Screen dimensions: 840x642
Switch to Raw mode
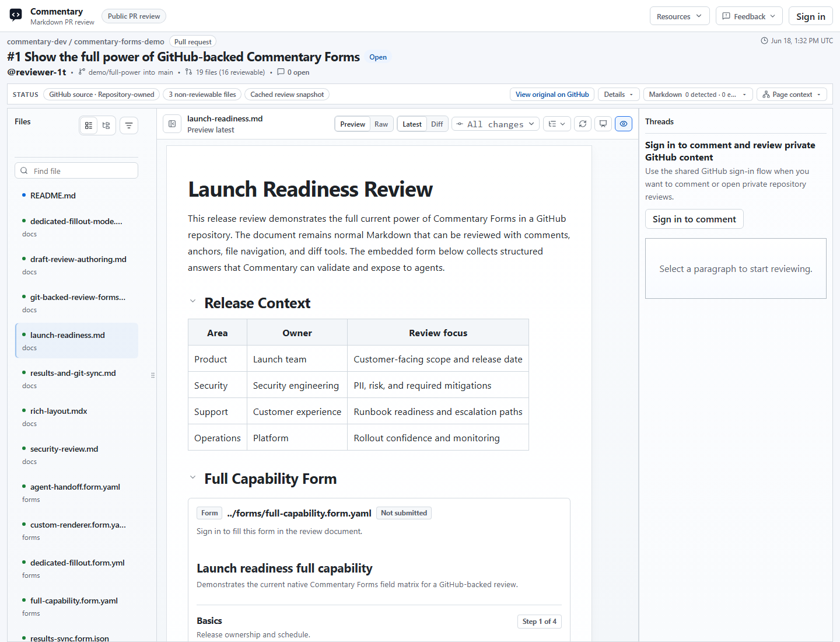pos(381,124)
